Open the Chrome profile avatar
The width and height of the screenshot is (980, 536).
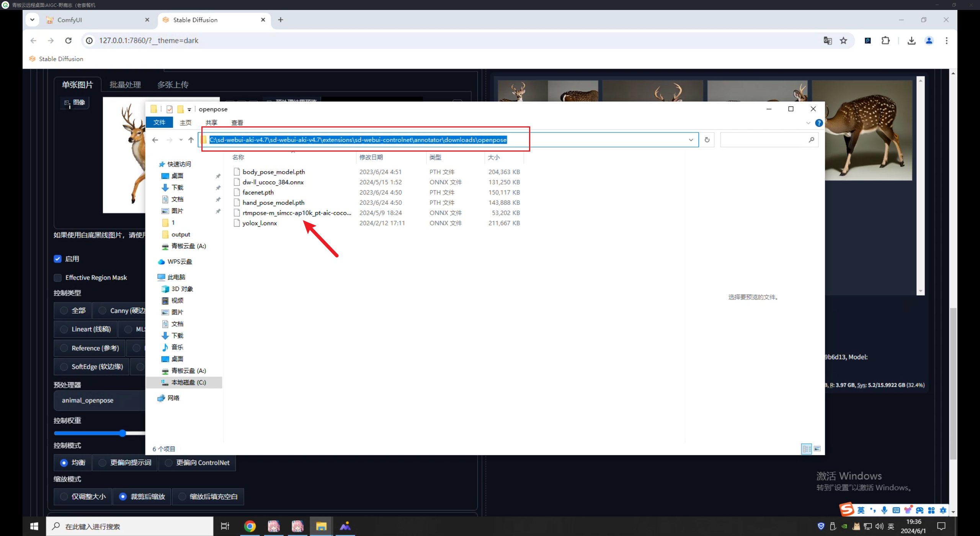coord(929,41)
